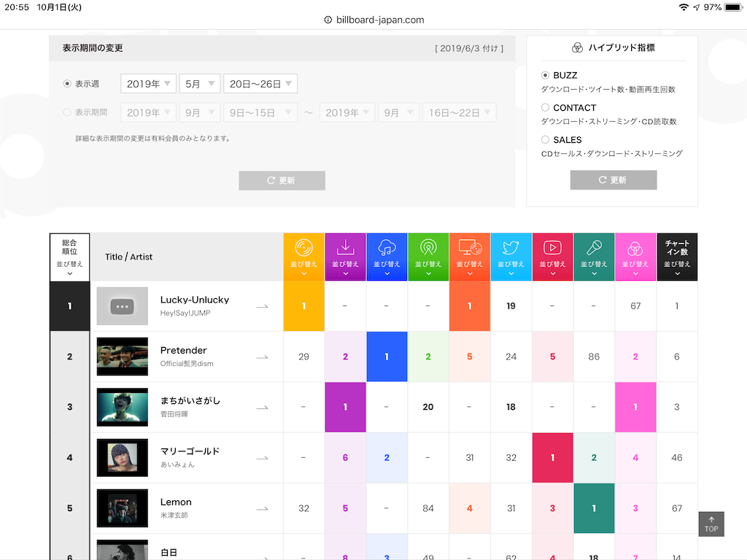747x560 pixels.
Task: Open the 9日〜15日 range dropdown
Action: pyautogui.click(x=260, y=112)
